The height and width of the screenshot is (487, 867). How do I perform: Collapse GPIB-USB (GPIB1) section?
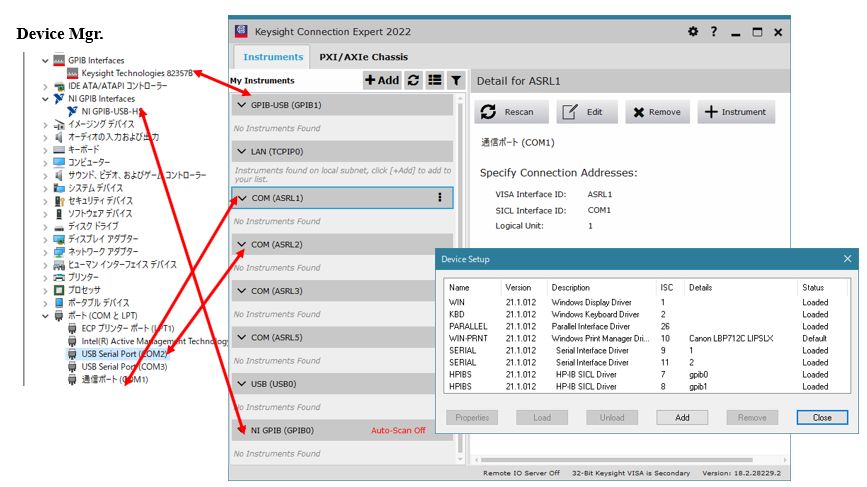[x=242, y=104]
